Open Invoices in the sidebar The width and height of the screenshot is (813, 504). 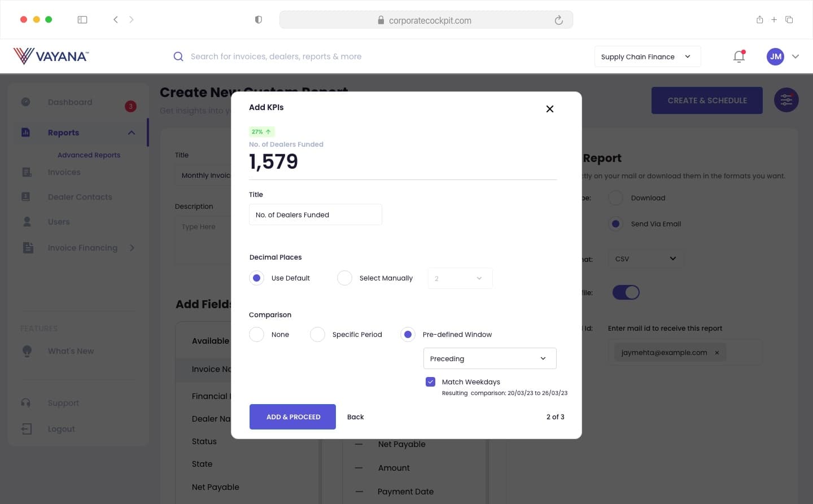(x=64, y=172)
